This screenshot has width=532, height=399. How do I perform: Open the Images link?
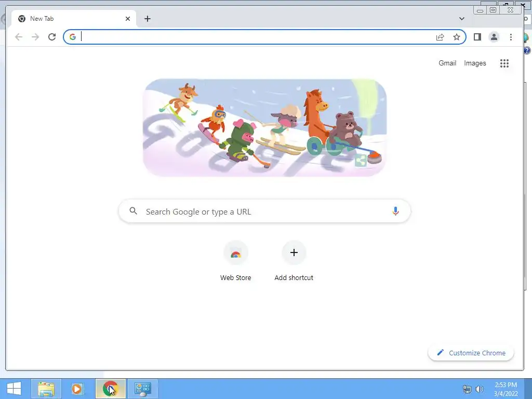coord(475,63)
